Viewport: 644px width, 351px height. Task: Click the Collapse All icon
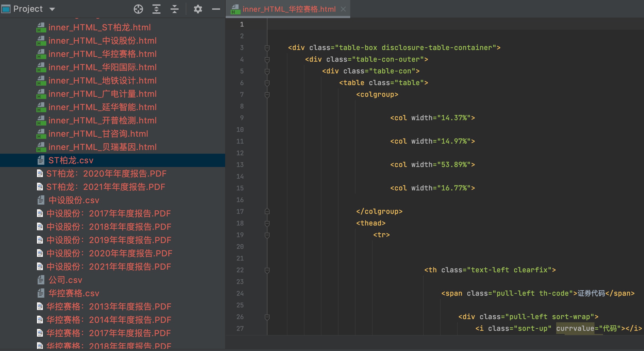pos(175,9)
